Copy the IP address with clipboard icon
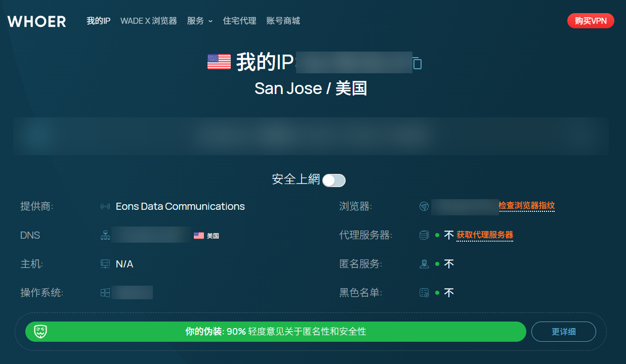626x364 pixels. [x=417, y=63]
